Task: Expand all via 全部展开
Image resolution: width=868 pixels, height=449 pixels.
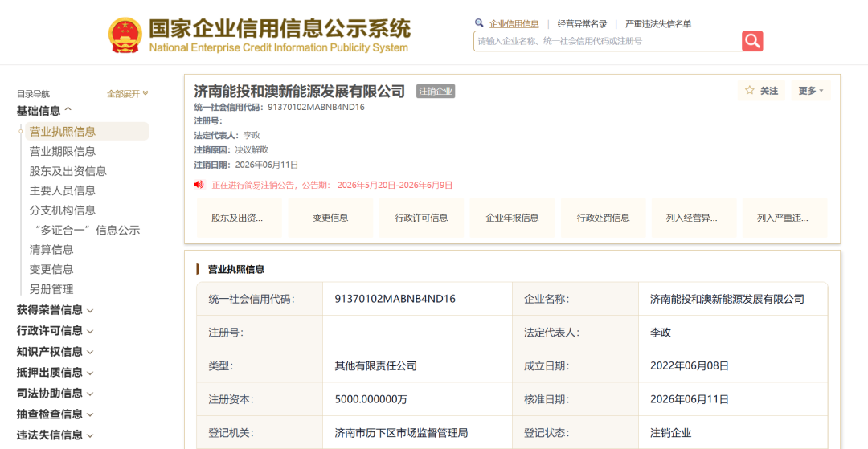Action: pyautogui.click(x=127, y=93)
